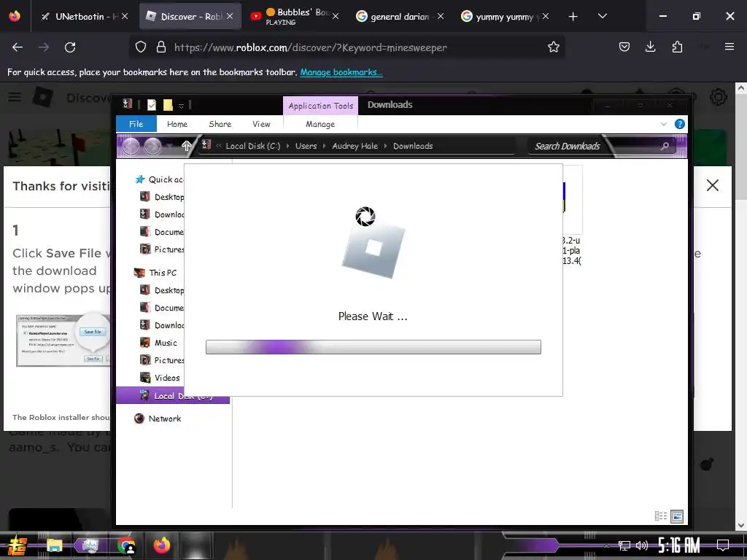The image size is (747, 560).
Task: Click Properties icon in Explorer quick toolbar
Action: [x=152, y=105]
